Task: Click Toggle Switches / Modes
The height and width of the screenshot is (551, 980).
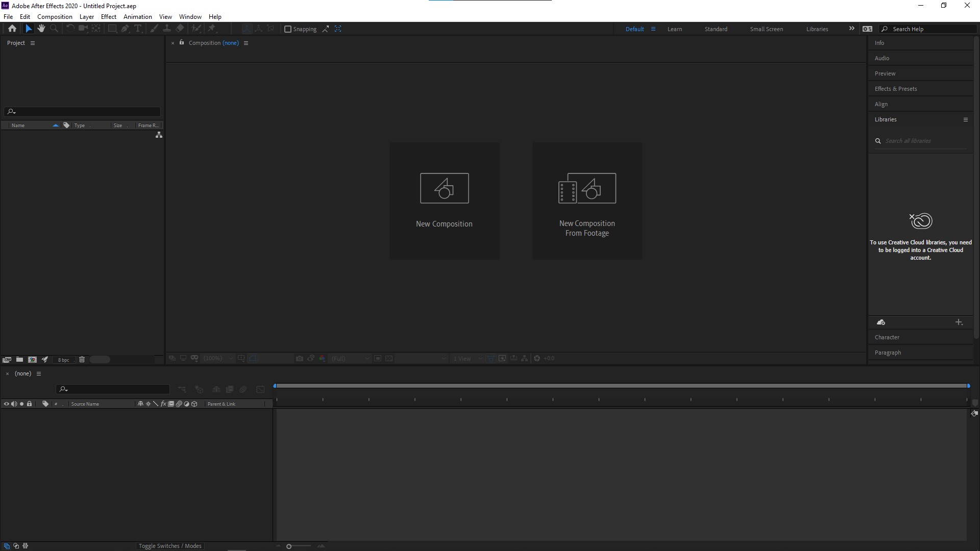Action: (170, 546)
